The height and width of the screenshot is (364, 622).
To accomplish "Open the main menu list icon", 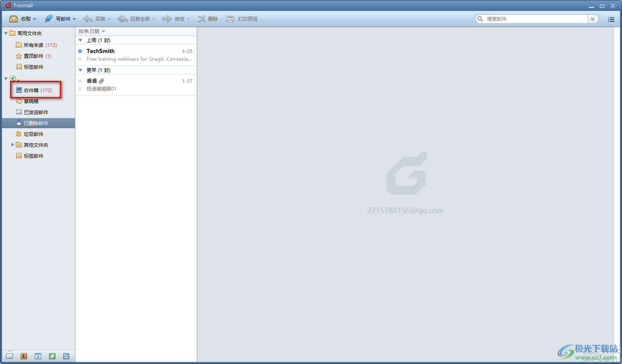I will point(611,19).
